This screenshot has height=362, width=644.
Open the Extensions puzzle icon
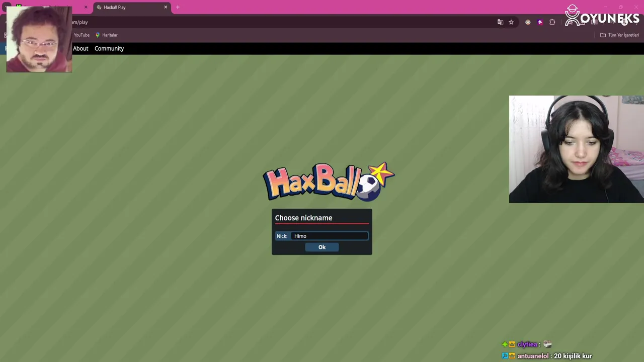pos(552,22)
